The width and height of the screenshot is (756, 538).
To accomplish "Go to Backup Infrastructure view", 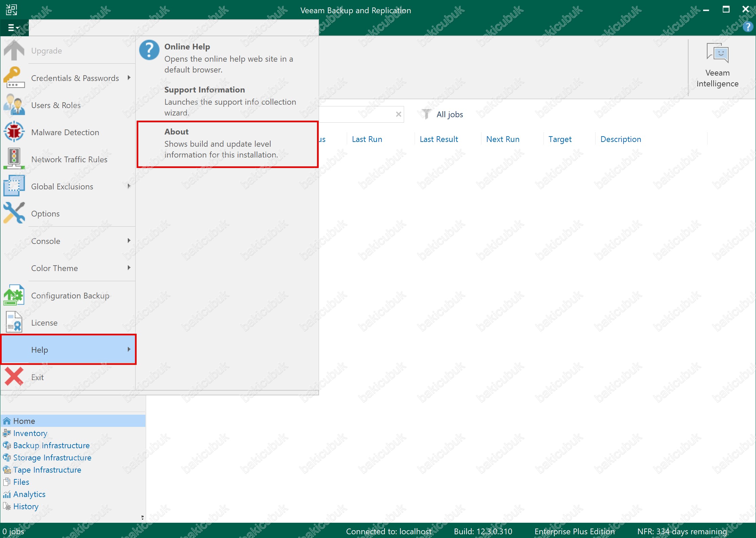I will coord(51,445).
